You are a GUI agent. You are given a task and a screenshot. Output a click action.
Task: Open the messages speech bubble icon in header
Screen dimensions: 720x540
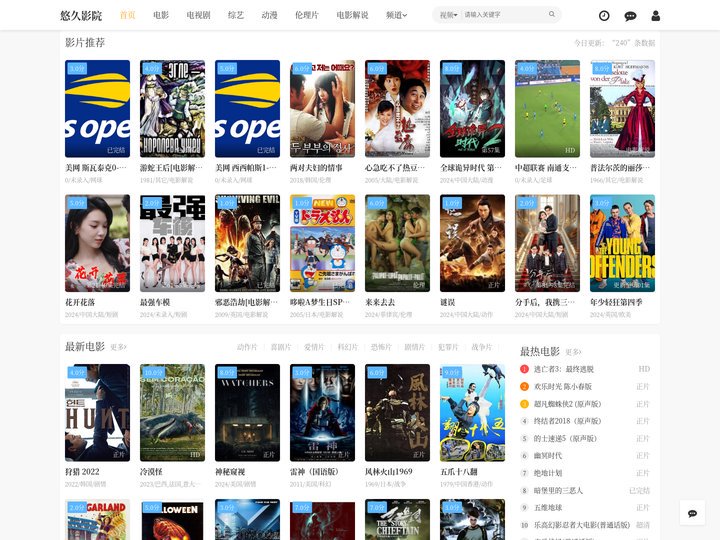630,16
